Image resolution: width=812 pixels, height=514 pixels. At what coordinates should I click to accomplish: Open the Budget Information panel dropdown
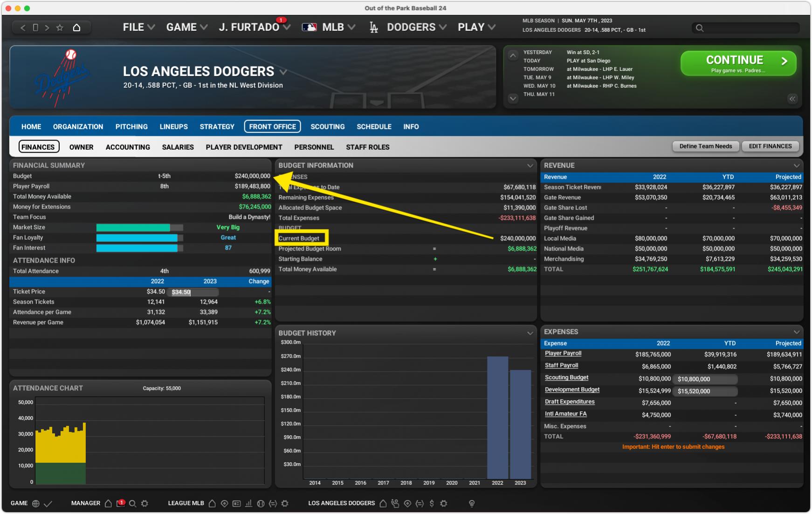[530, 166]
